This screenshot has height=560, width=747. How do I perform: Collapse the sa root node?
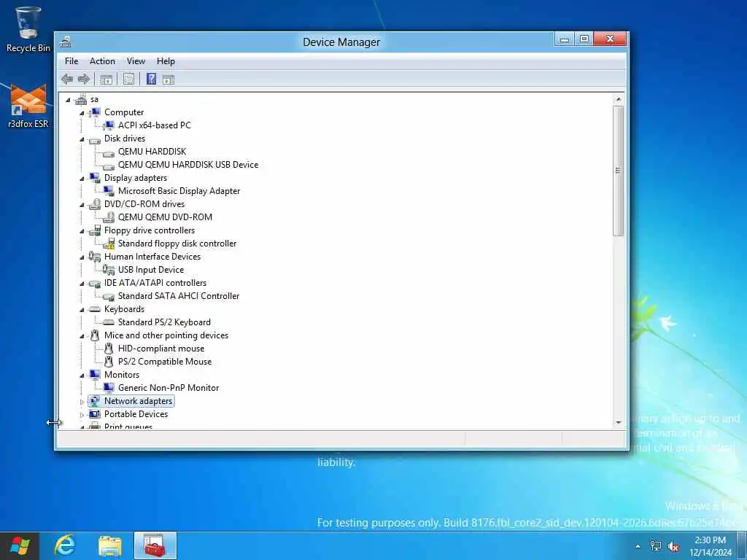(68, 100)
